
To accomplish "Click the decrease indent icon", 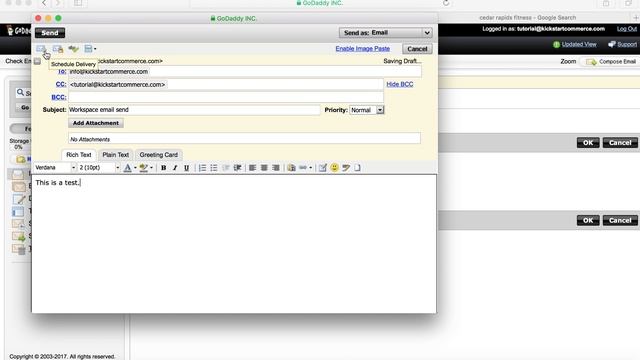I will click(x=225, y=168).
